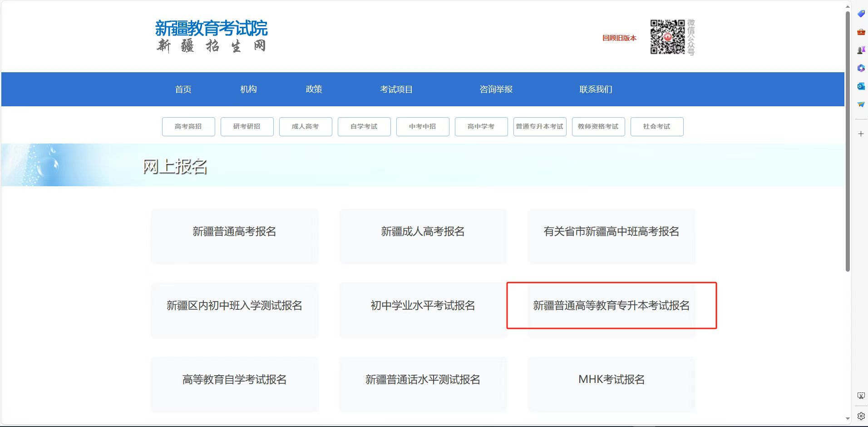Open the Tools briefcase icon in sidebar

pyautogui.click(x=861, y=32)
